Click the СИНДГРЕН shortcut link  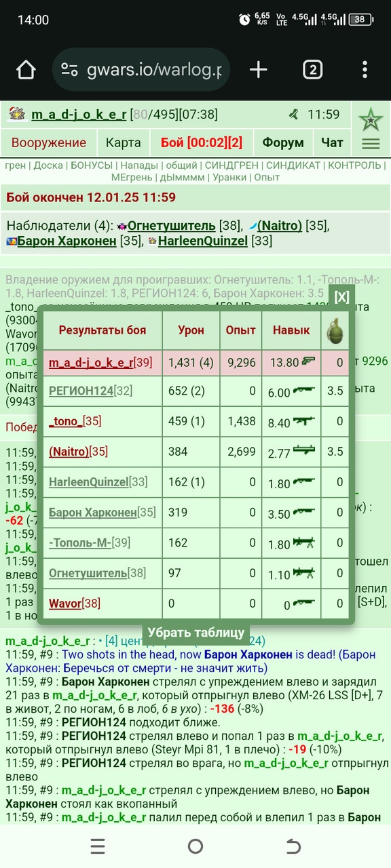click(232, 165)
